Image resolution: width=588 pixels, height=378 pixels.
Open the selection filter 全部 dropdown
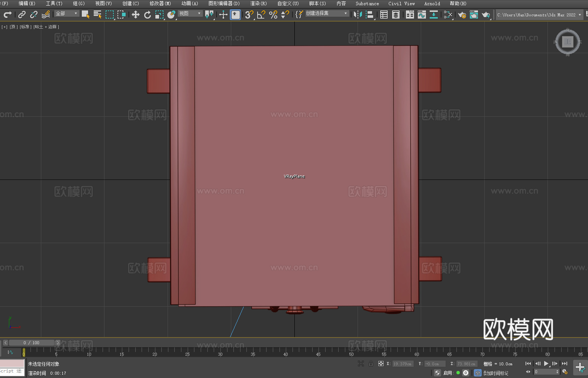(67, 13)
